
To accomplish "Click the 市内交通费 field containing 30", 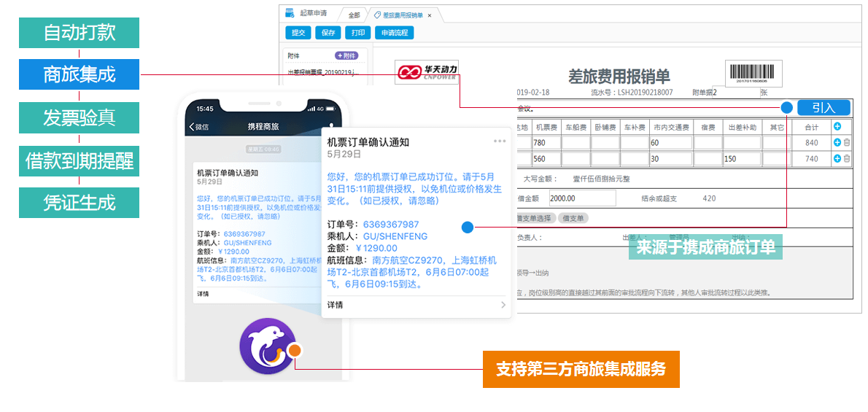I will click(x=671, y=160).
